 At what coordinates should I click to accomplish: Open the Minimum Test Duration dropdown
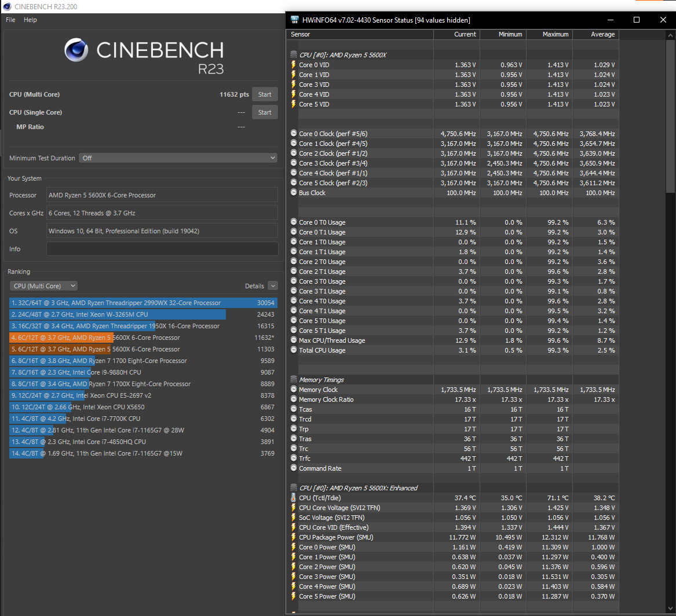pyautogui.click(x=178, y=158)
